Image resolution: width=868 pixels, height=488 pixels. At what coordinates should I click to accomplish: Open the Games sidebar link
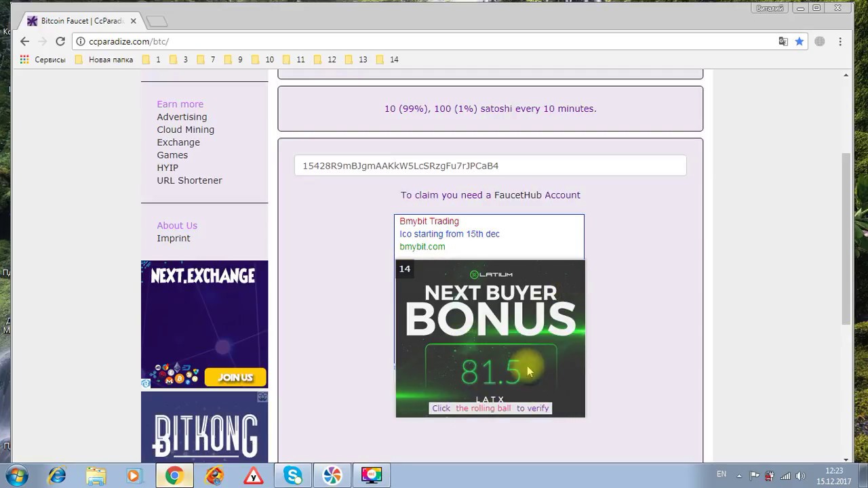click(x=172, y=155)
